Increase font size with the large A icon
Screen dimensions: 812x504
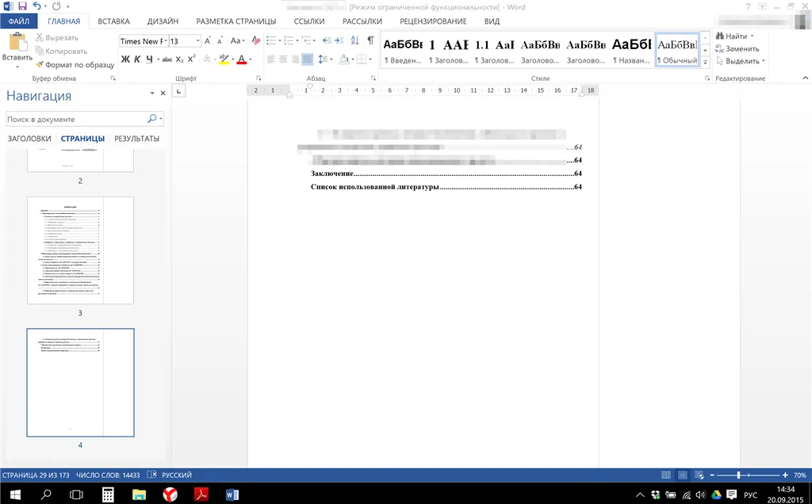click(x=207, y=41)
